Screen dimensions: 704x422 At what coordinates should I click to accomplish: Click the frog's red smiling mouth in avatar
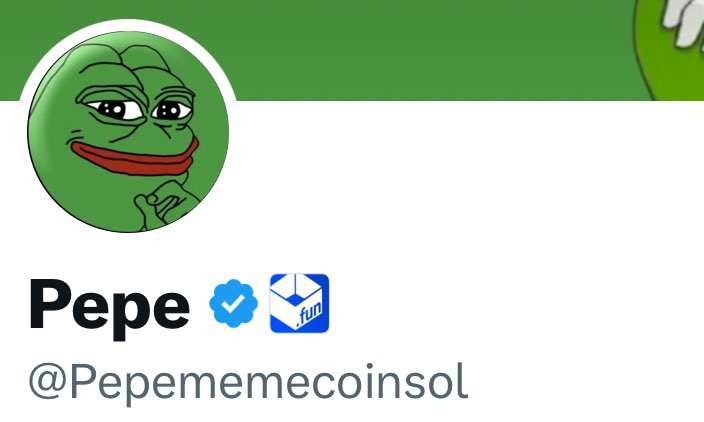coord(135,157)
